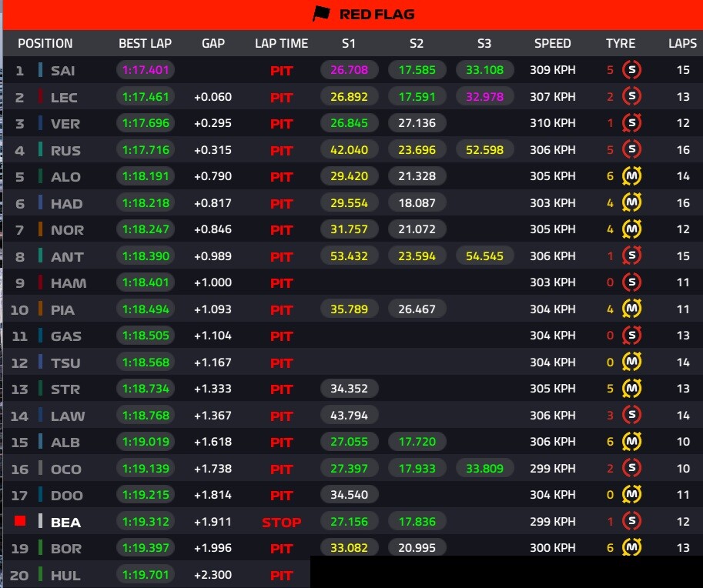Screen dimensions: 703x588
Task: Click S2 time 17.836 in BEA row
Action: (417, 521)
